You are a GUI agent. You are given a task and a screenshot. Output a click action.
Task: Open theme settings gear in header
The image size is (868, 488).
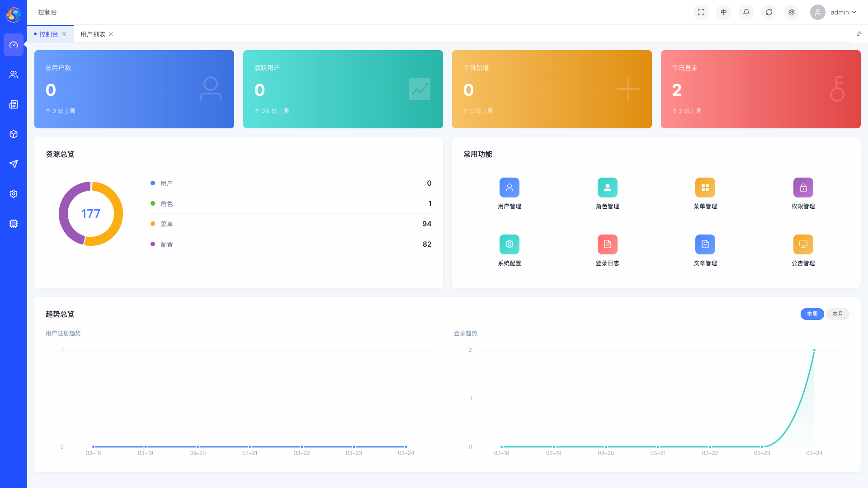pos(792,12)
